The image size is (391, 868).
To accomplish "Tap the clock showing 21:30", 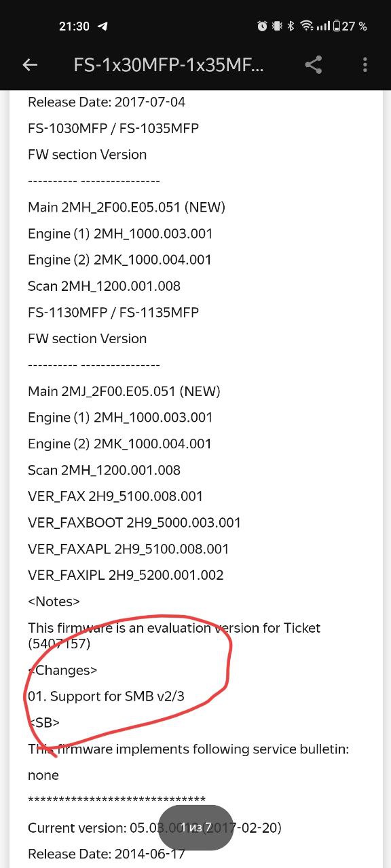I will pos(74,26).
